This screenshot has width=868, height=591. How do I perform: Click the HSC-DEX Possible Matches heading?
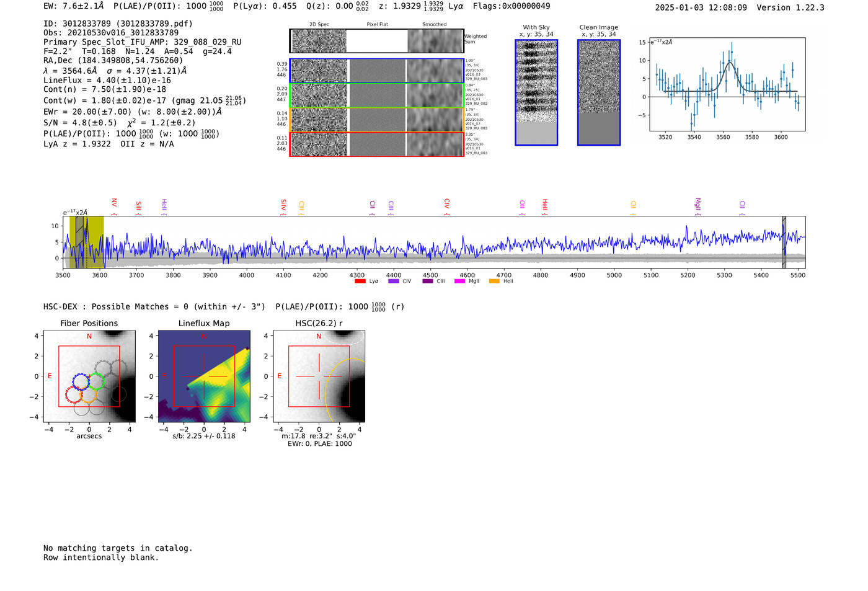pos(224,306)
